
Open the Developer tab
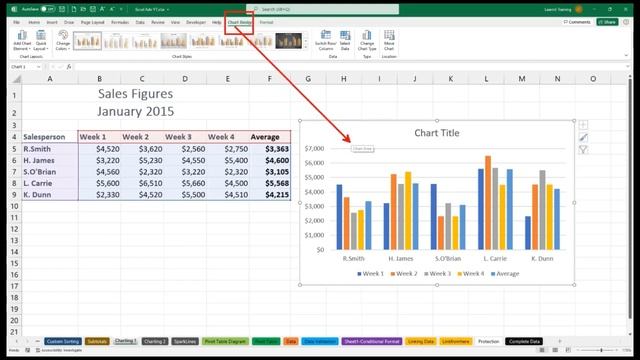click(196, 22)
